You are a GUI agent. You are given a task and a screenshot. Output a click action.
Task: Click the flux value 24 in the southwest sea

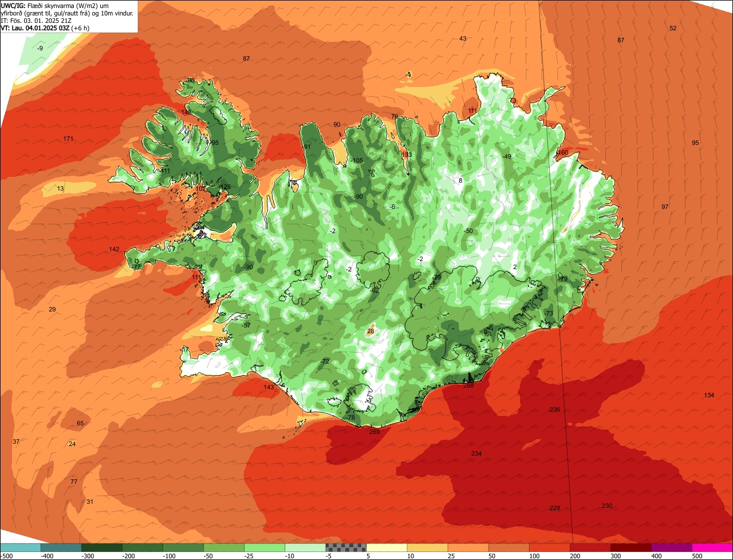(x=72, y=444)
